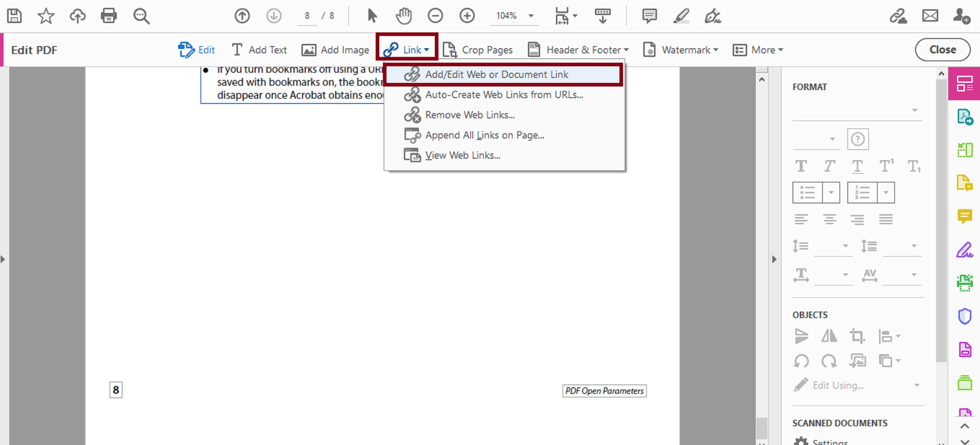Go to previous page arrow
Screen dimensions: 980x445
click(x=242, y=16)
